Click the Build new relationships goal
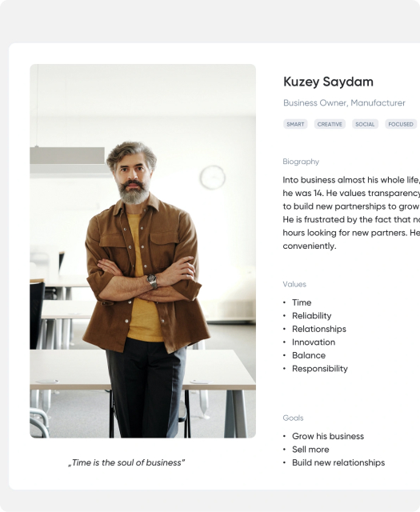Viewport: 420px width, 512px height. pos(338,462)
